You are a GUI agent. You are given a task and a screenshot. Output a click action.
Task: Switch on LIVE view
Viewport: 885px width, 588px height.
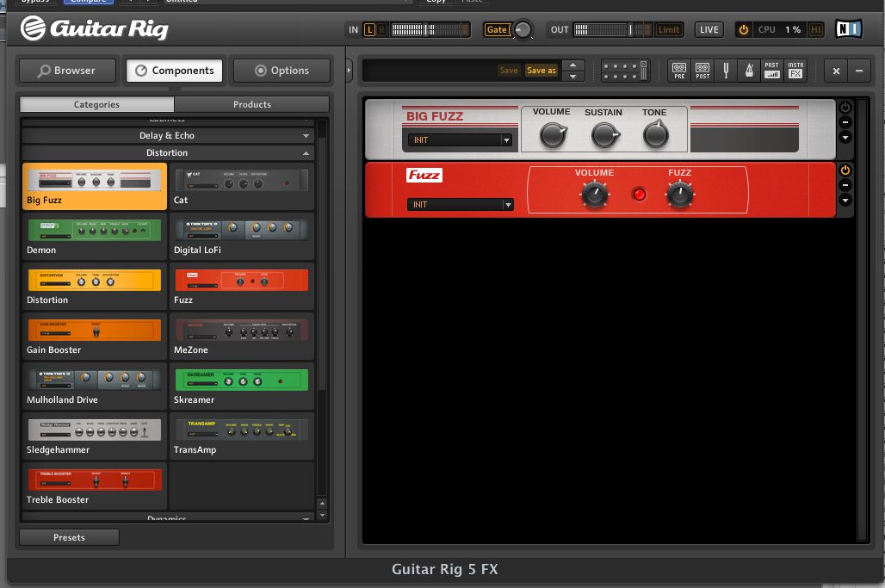709,30
